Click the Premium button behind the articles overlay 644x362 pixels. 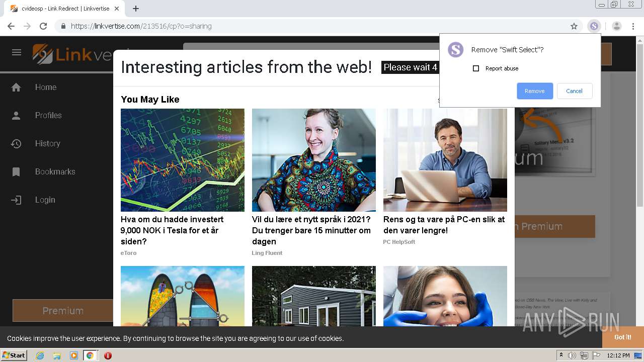click(x=555, y=226)
